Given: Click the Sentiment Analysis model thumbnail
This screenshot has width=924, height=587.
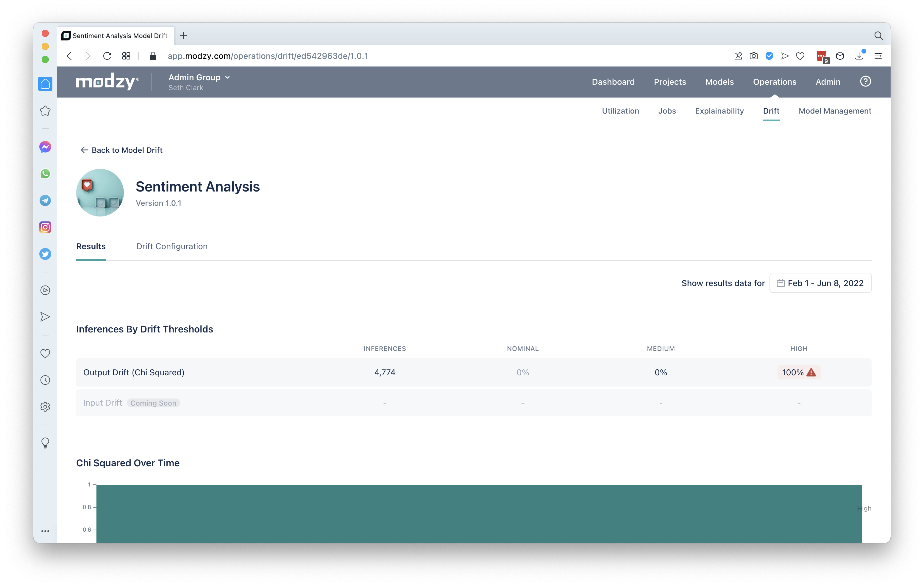Looking at the screenshot, I should click(x=100, y=193).
